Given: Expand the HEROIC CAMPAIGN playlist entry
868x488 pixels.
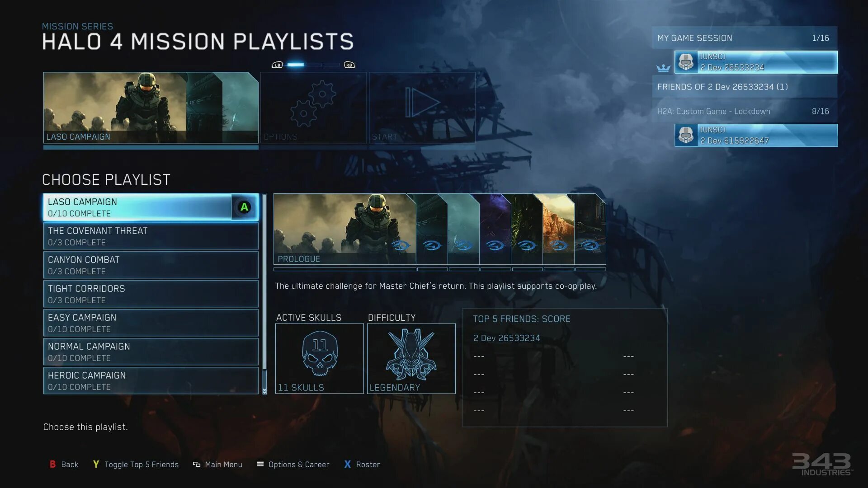Looking at the screenshot, I should pos(151,381).
